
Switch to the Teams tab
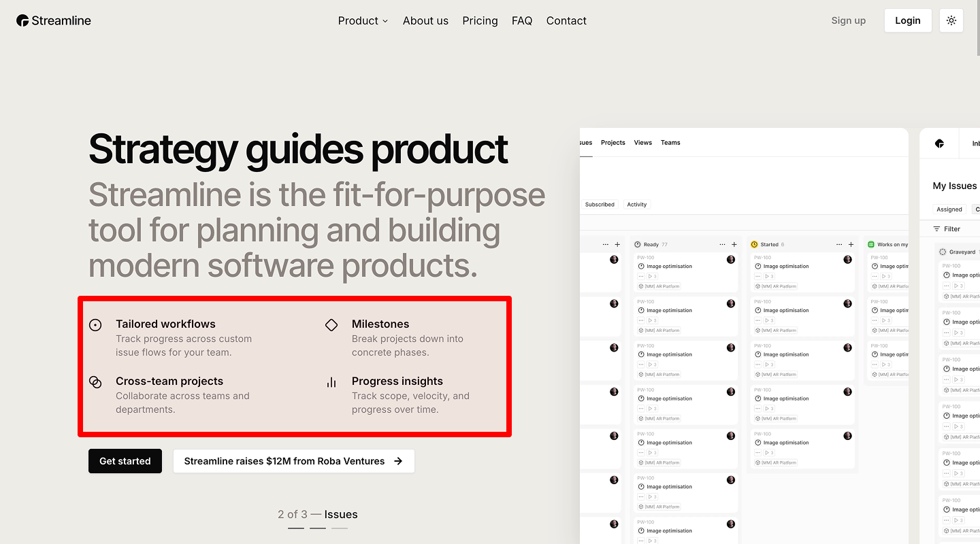[670, 142]
